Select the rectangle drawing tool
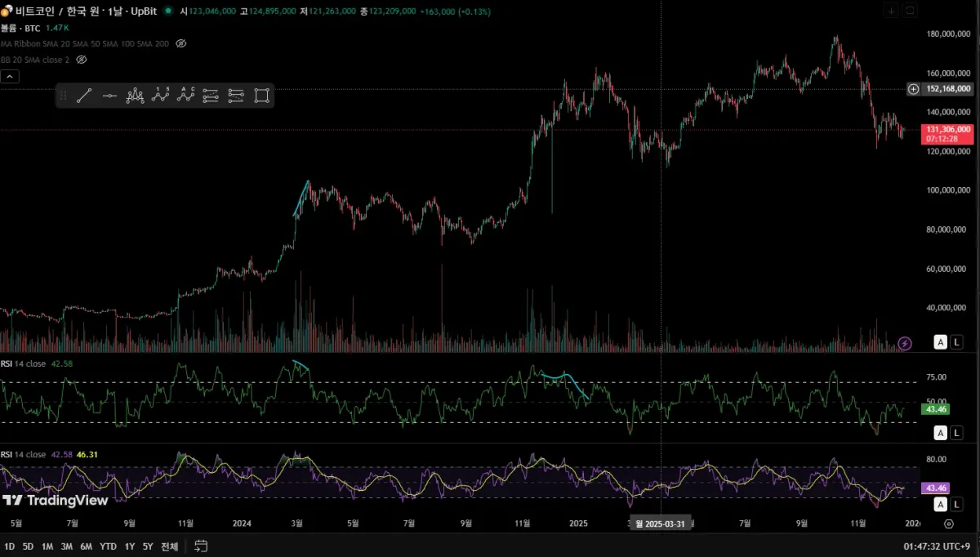The image size is (980, 557). pyautogui.click(x=261, y=96)
